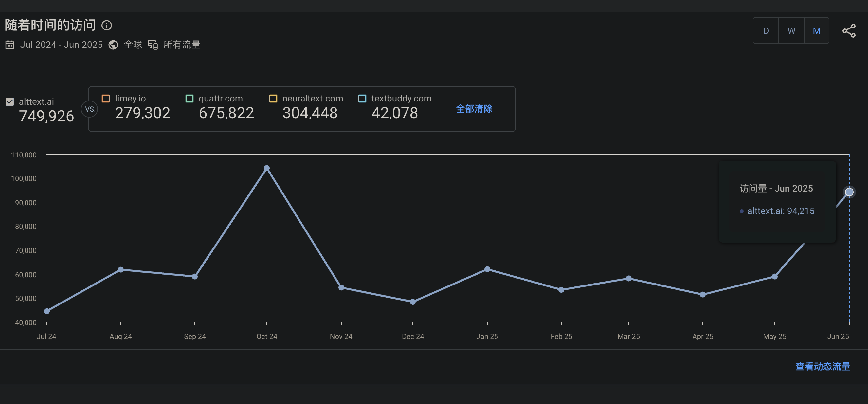Image resolution: width=868 pixels, height=404 pixels.
Task: Click the Jul 2024 - Jun 2025 date range
Action: (61, 45)
